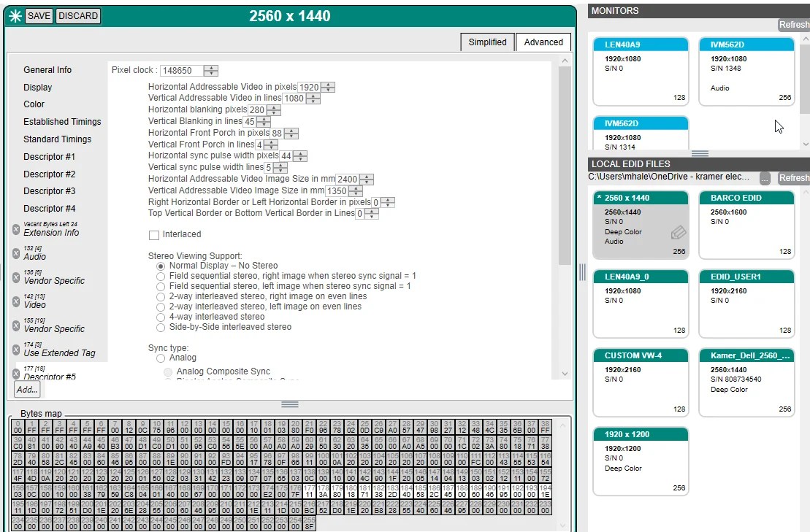The height and width of the screenshot is (532, 810).
Task: Click the Horizontal Front Porch stepper
Action: 291,133
